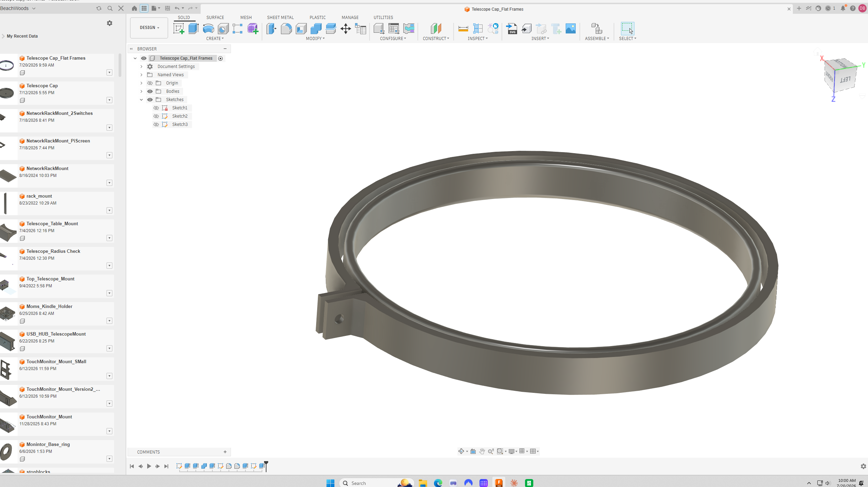Screen dimensions: 868x487
Task: Switch to the PLASTIC tab
Action: (317, 17)
